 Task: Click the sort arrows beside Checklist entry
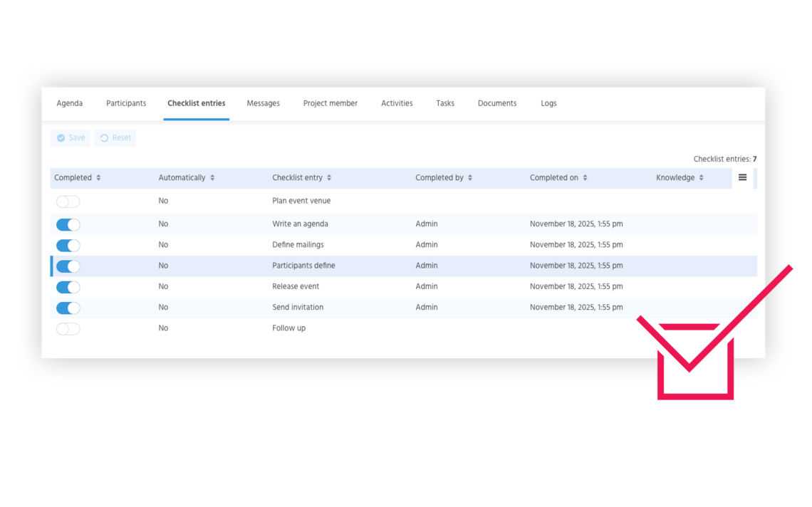pos(329,178)
